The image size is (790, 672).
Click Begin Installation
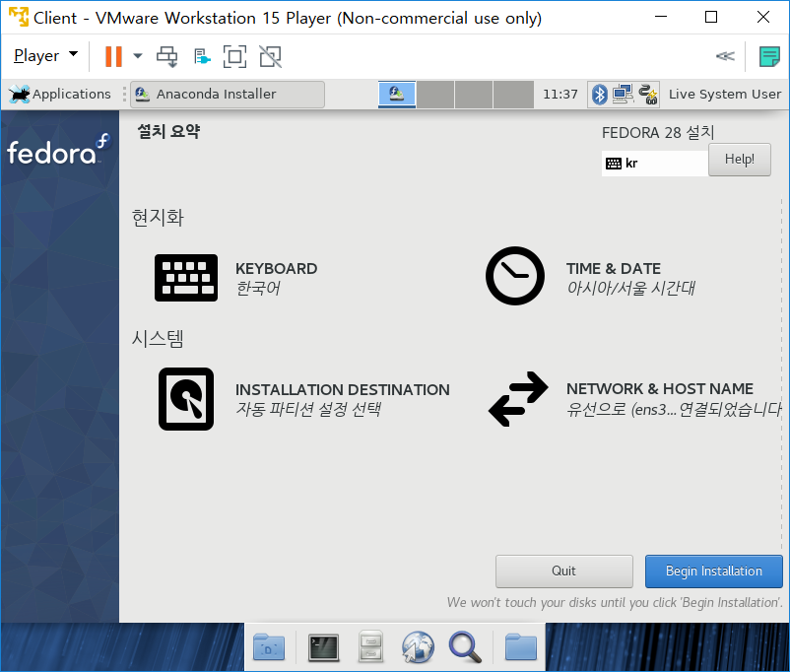(713, 571)
